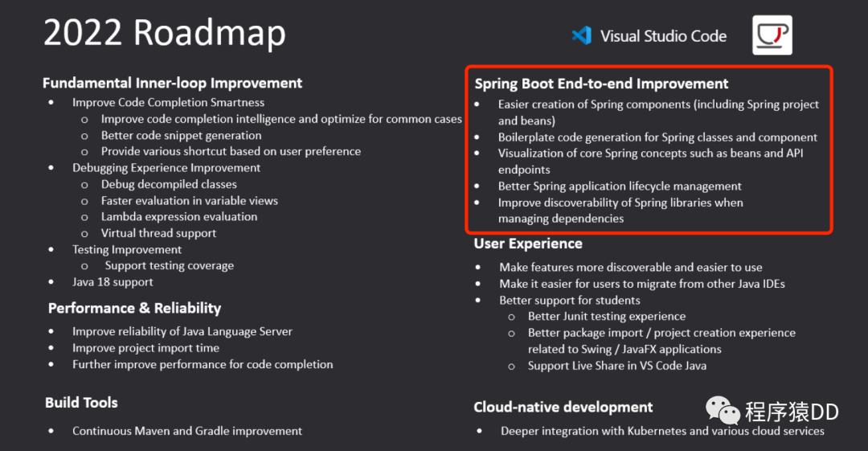Click the Build Tools heading
868x451 pixels.
click(x=81, y=403)
